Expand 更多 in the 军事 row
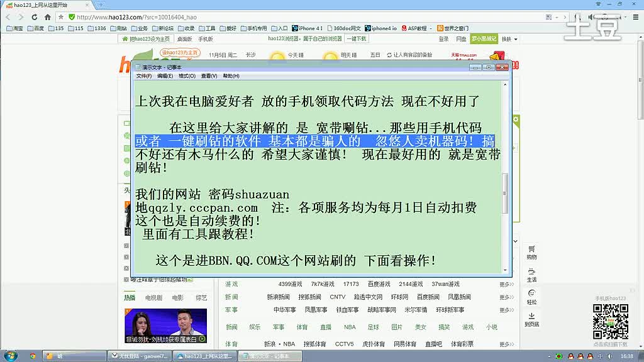 coord(506,310)
